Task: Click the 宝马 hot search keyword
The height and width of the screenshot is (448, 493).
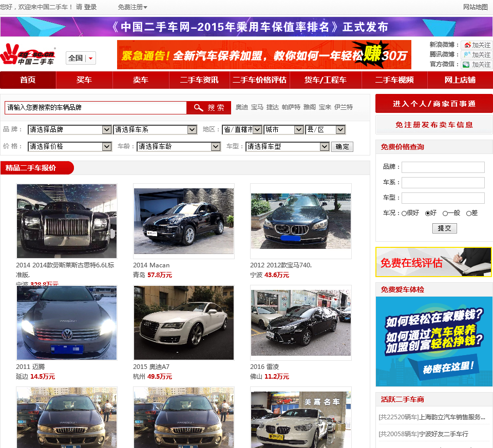Action: 257,107
